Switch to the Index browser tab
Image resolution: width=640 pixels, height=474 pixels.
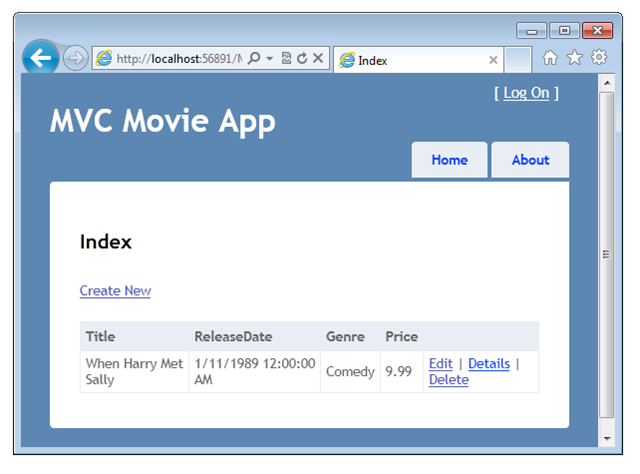tap(410, 60)
